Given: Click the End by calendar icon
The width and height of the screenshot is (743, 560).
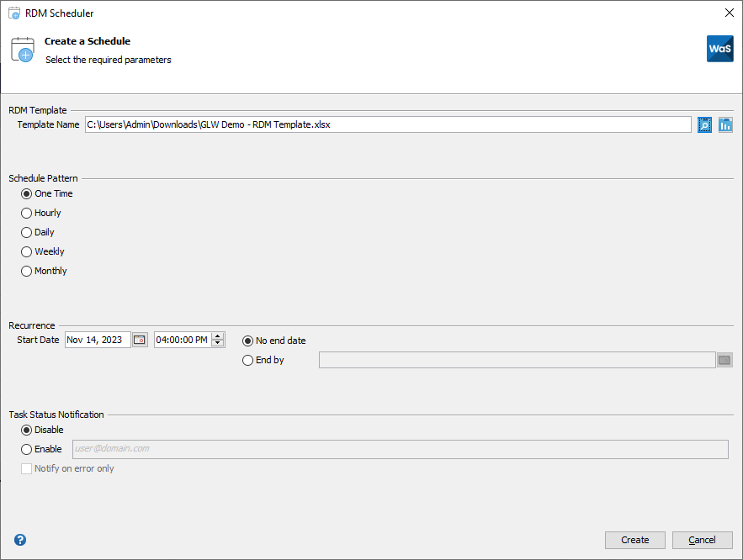Looking at the screenshot, I should click(724, 360).
